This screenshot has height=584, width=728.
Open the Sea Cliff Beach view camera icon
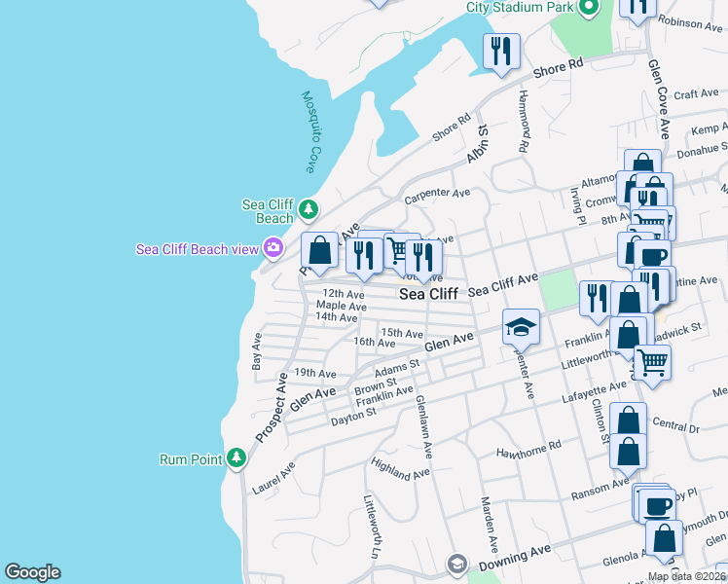click(273, 248)
